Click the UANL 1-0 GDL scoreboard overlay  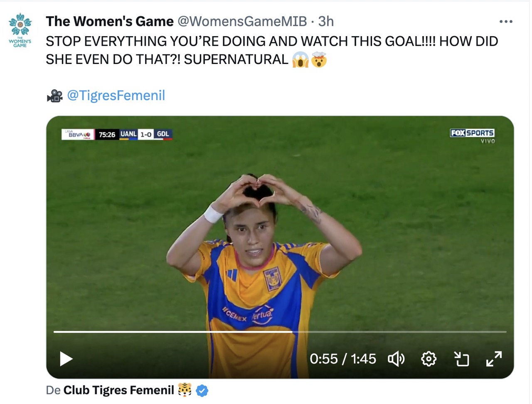tap(145, 134)
